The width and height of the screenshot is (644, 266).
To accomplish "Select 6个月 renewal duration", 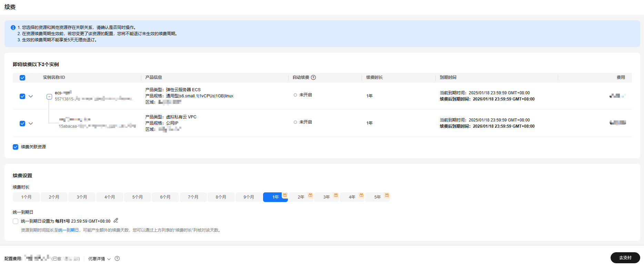I will pyautogui.click(x=165, y=197).
